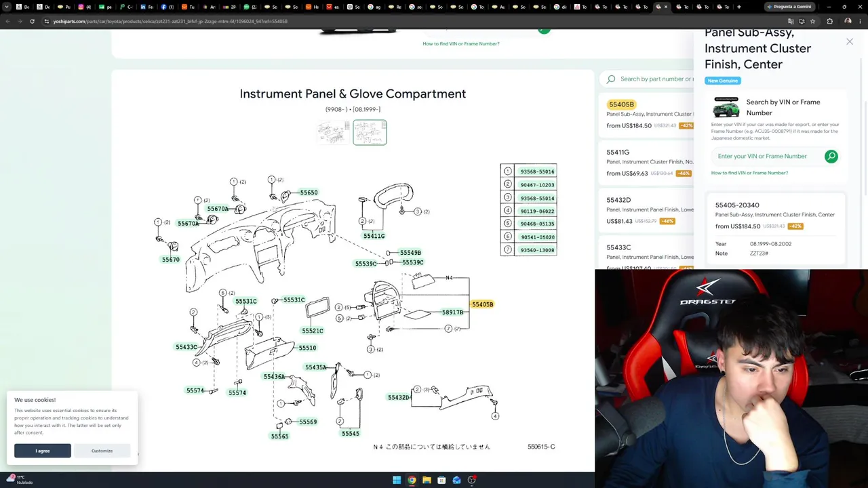Reload the yoshiparts page
The image size is (868, 488).
(32, 21)
